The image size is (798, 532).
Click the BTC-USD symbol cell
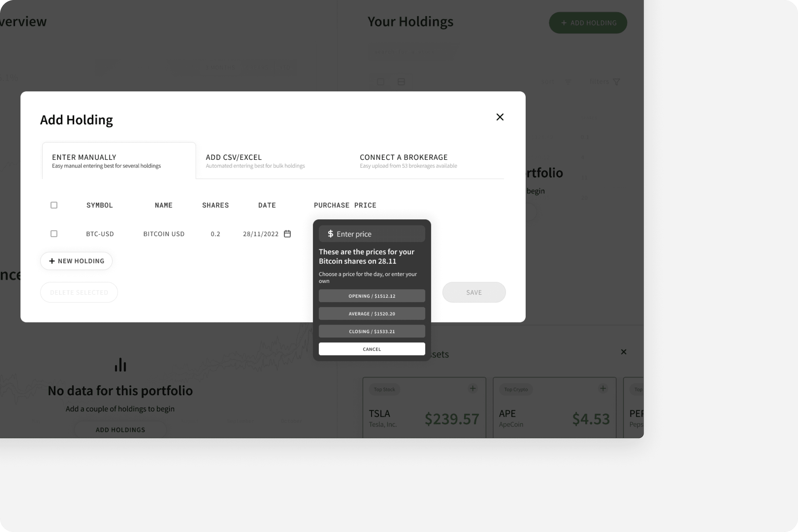tap(100, 234)
